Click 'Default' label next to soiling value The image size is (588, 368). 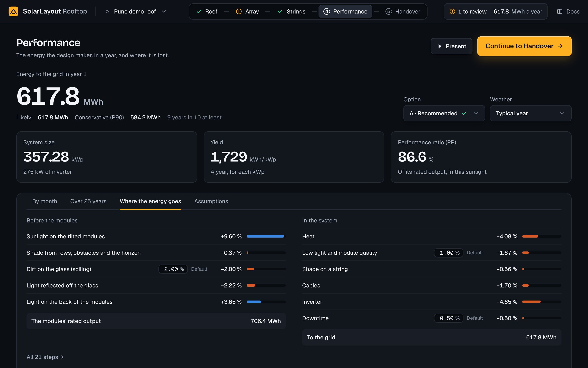click(x=199, y=269)
